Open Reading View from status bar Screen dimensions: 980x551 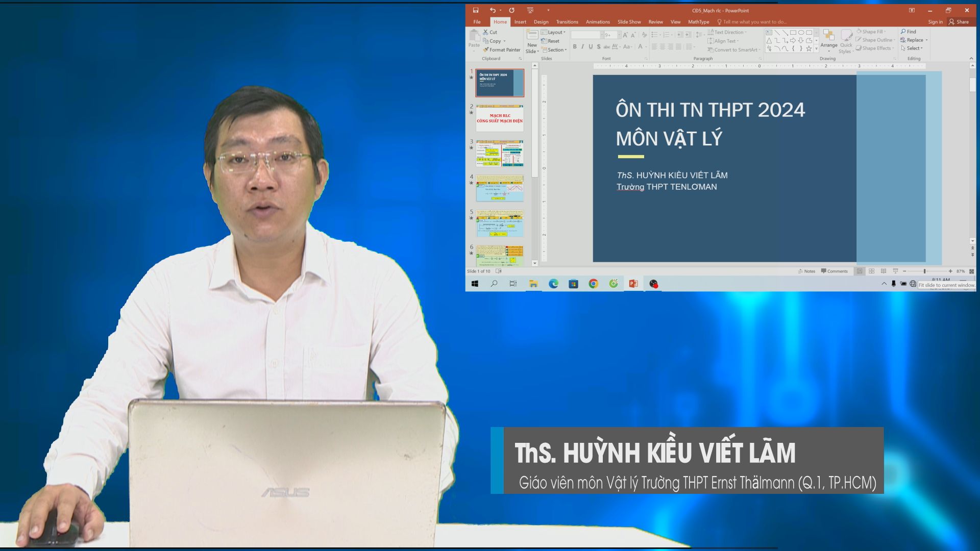pyautogui.click(x=884, y=271)
